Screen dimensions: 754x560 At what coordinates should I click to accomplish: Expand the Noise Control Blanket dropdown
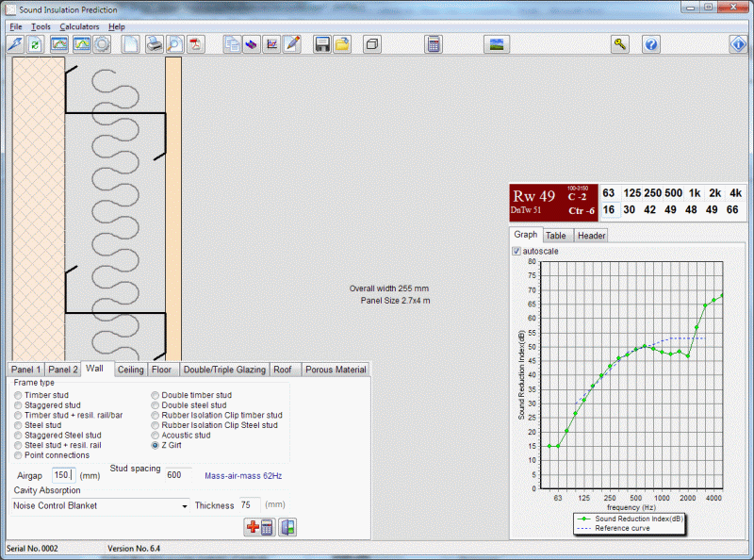point(184,506)
